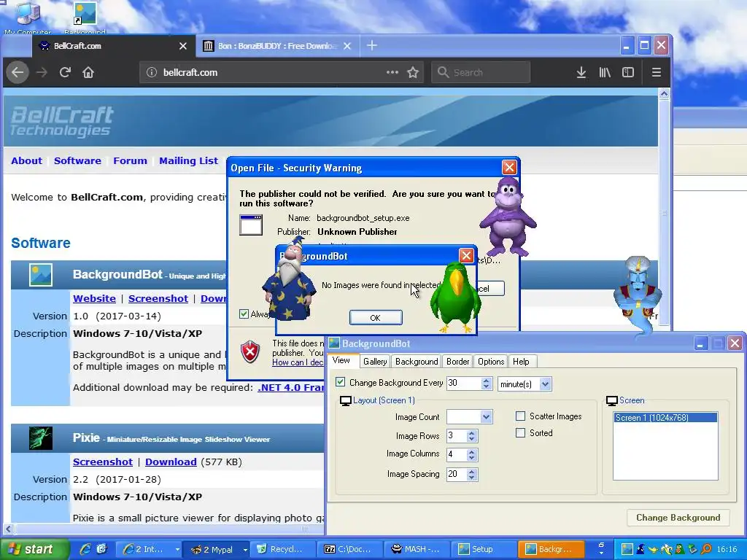Click the bellcraft.com address bar

coord(281,72)
